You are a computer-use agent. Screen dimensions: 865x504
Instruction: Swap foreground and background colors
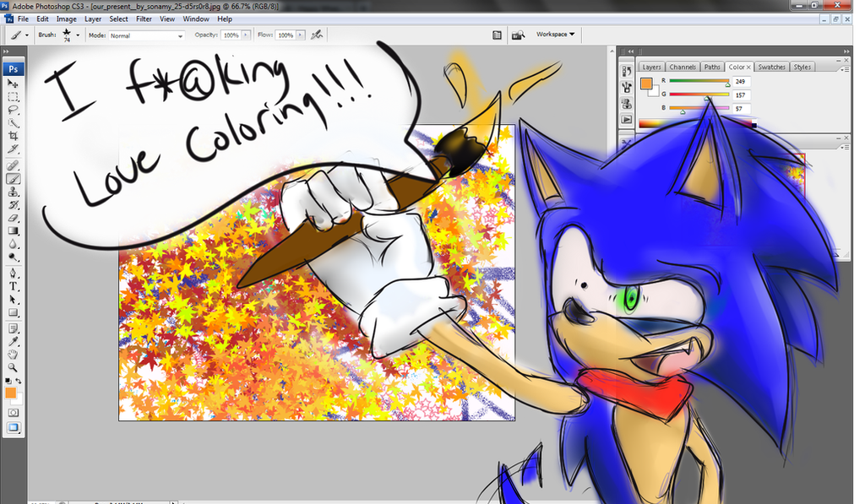(x=19, y=381)
